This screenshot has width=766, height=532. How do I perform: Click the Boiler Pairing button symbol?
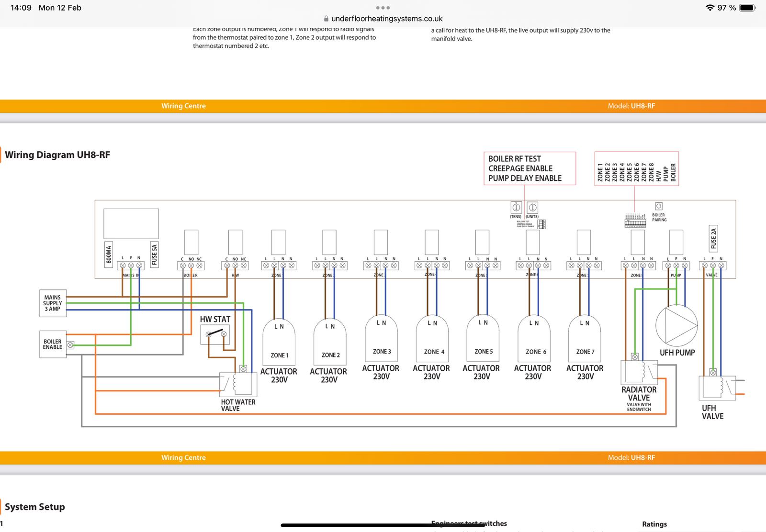pos(659,206)
